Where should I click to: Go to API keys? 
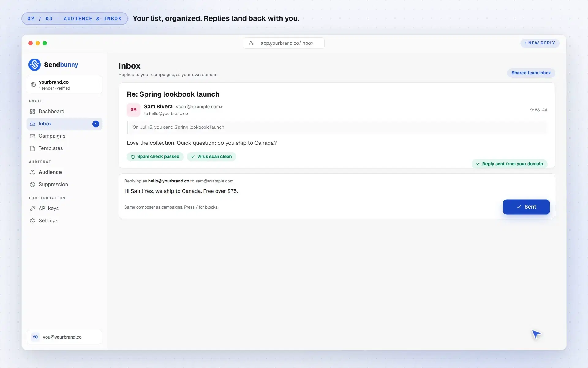click(x=64, y=209)
